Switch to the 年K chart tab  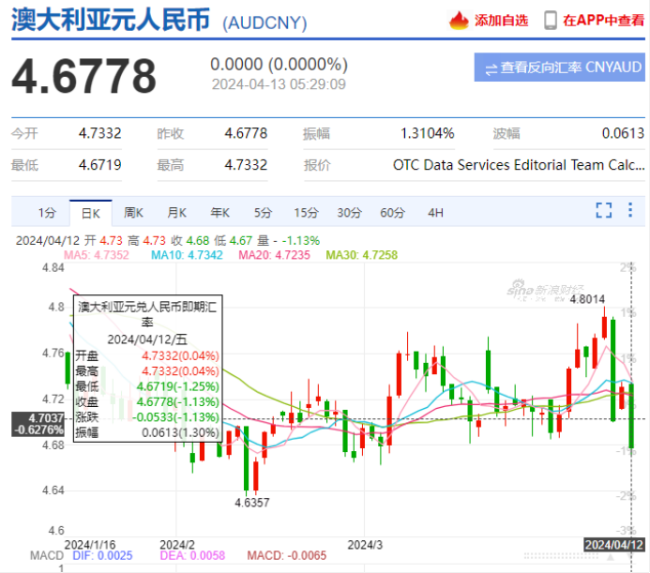pos(220,213)
